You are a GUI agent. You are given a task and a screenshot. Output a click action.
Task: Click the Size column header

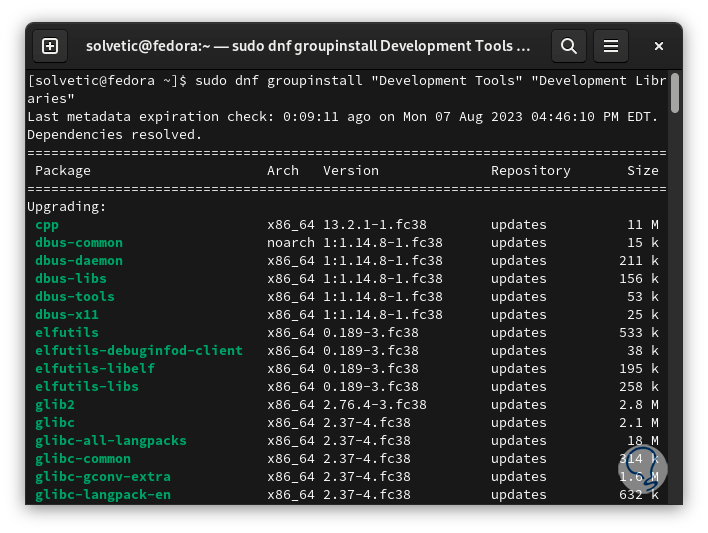(642, 171)
